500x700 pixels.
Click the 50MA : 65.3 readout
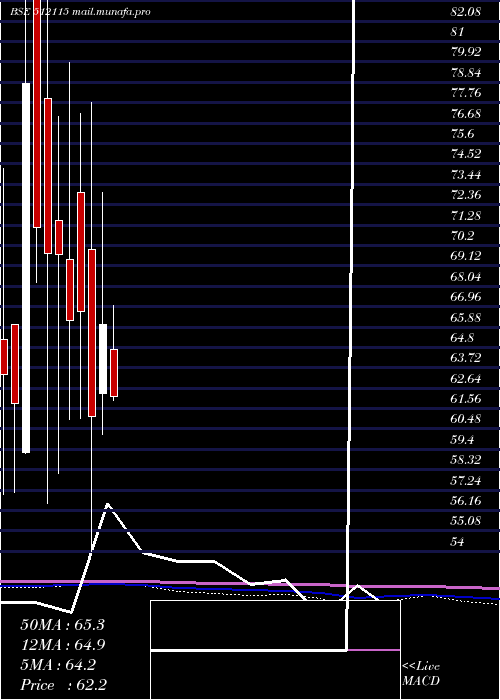pyautogui.click(x=62, y=625)
